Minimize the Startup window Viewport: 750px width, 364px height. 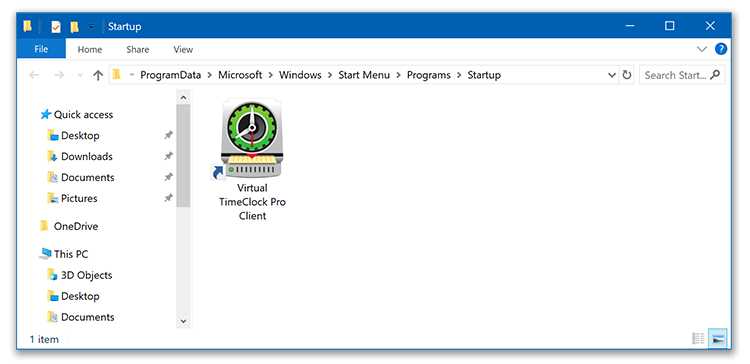click(630, 26)
